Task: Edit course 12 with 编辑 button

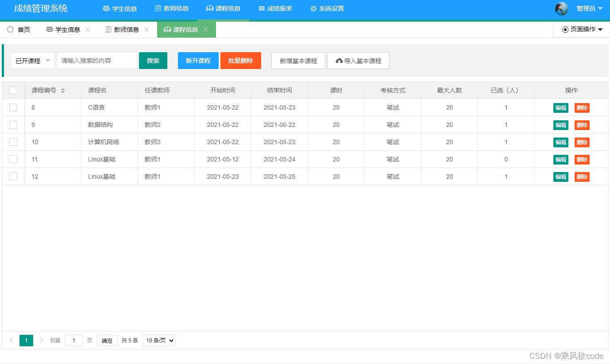Action: pos(561,176)
